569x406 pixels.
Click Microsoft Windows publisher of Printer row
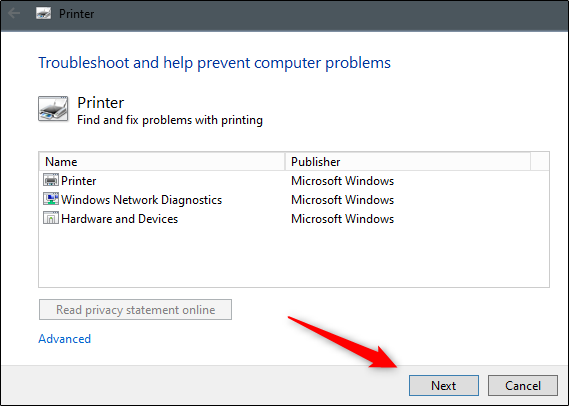pos(342,181)
